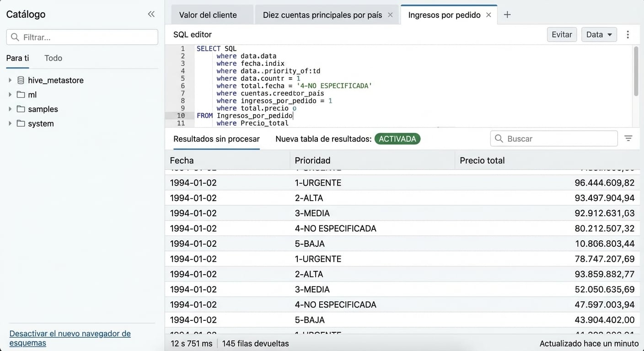Screen dimensions: 644x351
Task: Expand the ml catalog node
Action: 10,95
